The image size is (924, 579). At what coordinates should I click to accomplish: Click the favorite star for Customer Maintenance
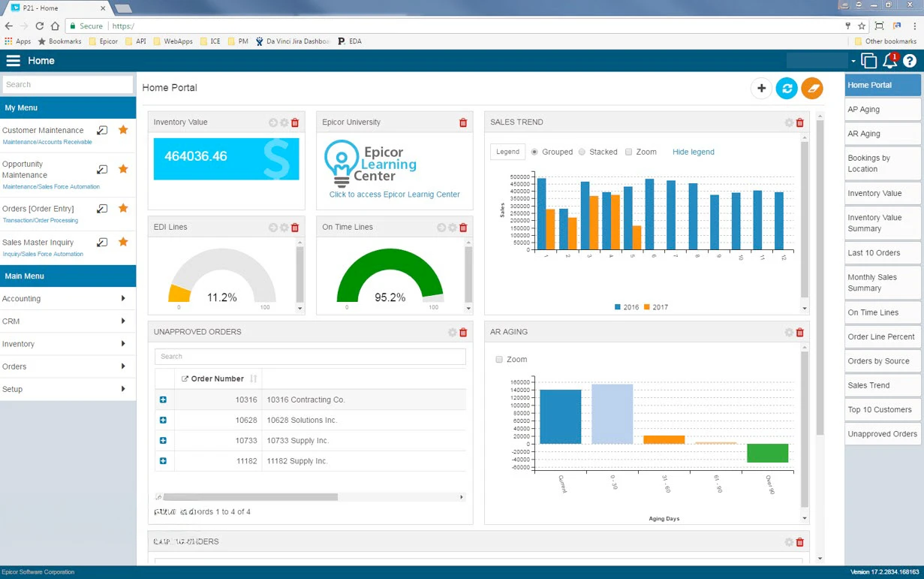click(123, 130)
